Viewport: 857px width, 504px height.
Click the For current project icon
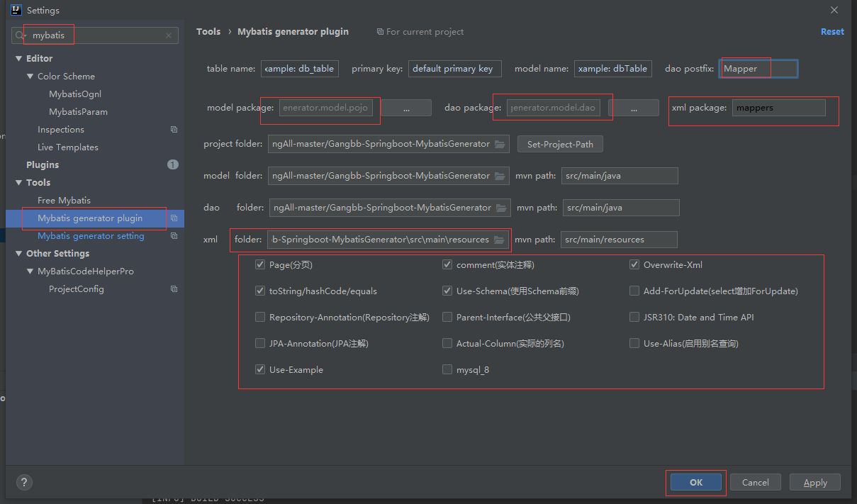coord(381,32)
